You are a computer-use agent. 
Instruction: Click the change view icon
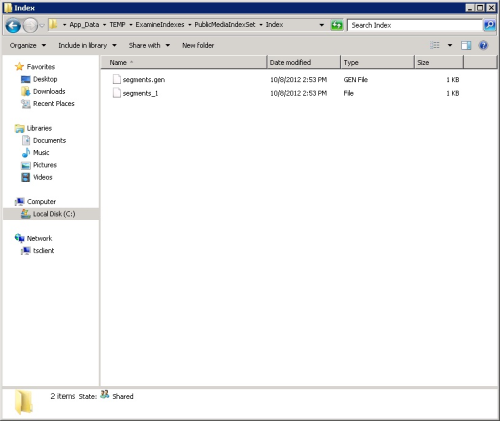435,45
